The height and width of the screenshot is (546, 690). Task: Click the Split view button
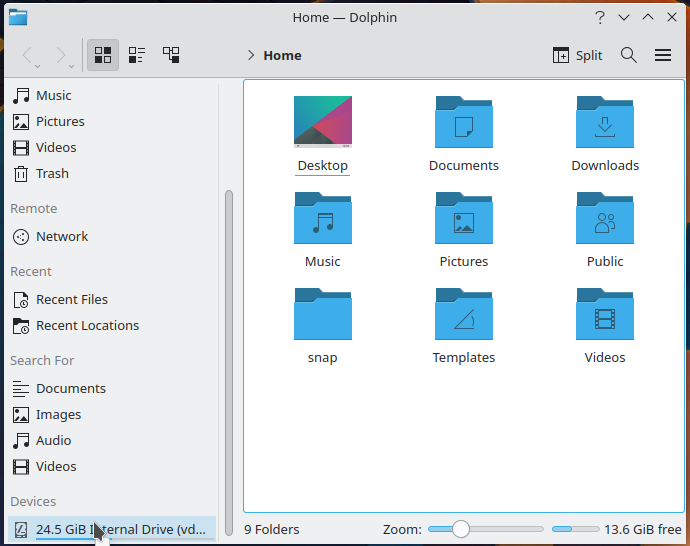[577, 55]
